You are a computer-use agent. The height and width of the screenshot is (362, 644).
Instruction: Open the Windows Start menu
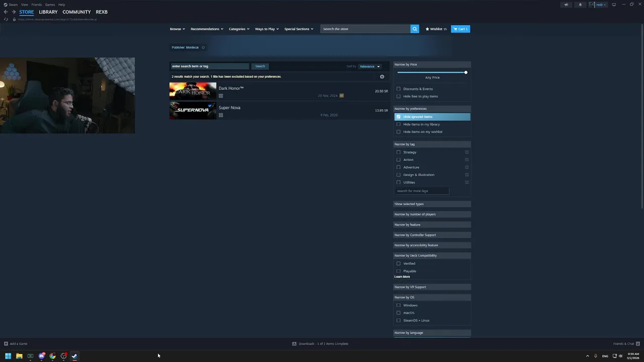tap(8, 356)
